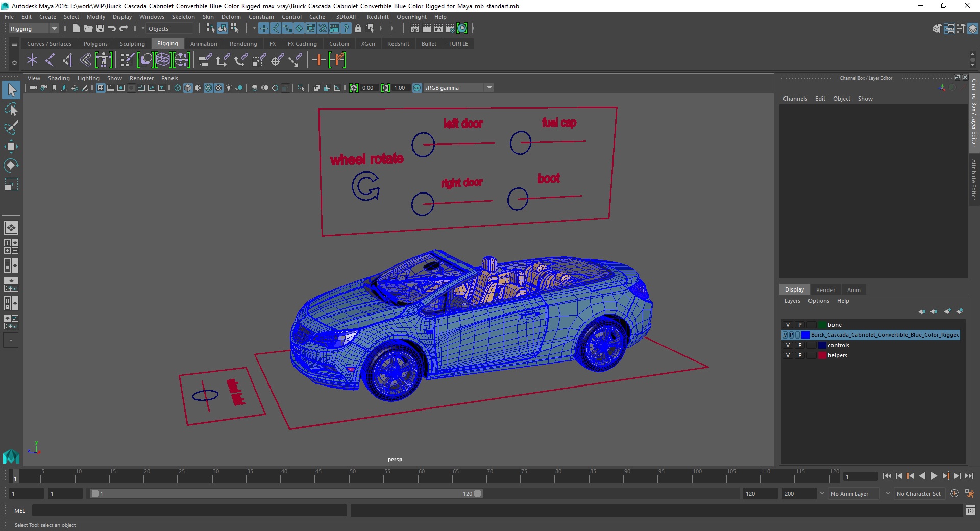Image resolution: width=980 pixels, height=531 pixels.
Task: Click the Create IK Handle shelf icon
Action: [67, 60]
